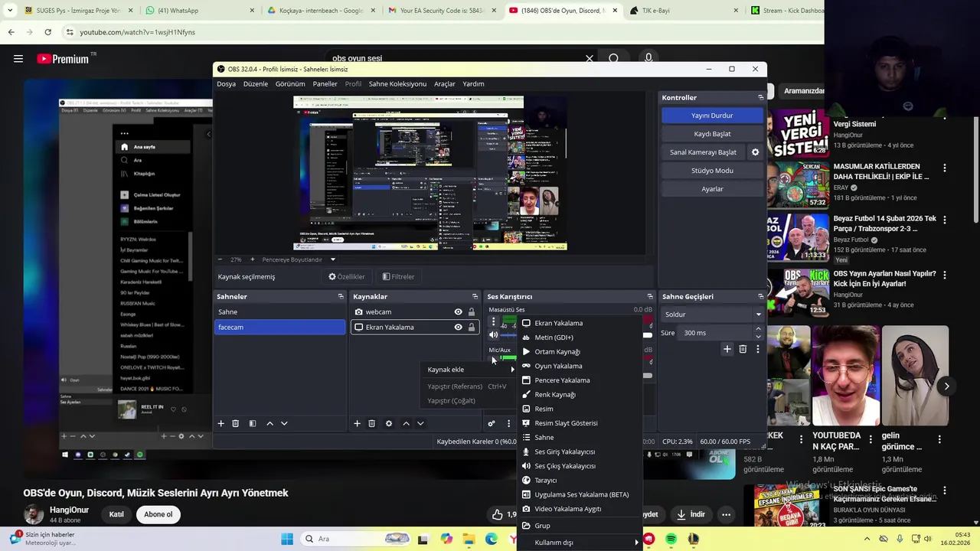Choose Pencere Yakalama source type
Image resolution: width=980 pixels, height=551 pixels.
pos(580,380)
